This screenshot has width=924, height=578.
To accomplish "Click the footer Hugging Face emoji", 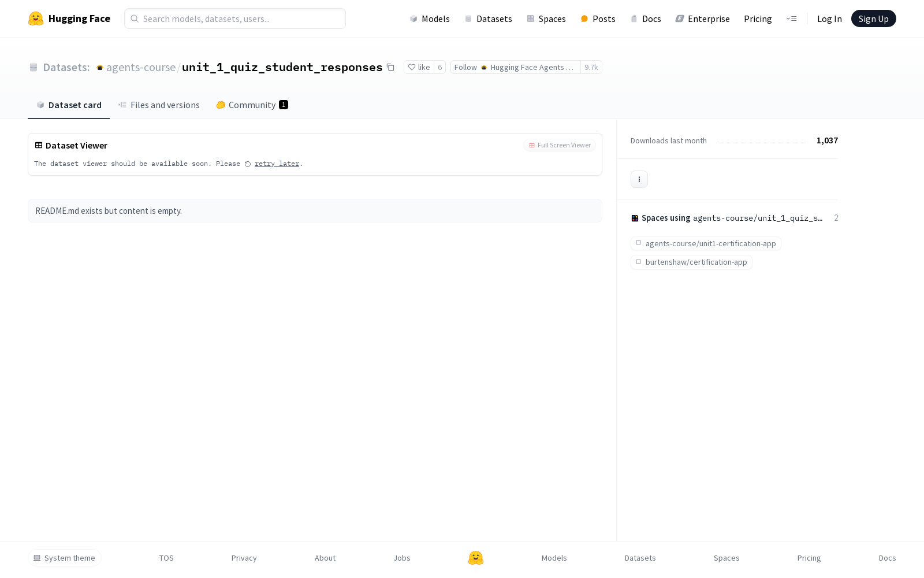I will click(x=476, y=558).
